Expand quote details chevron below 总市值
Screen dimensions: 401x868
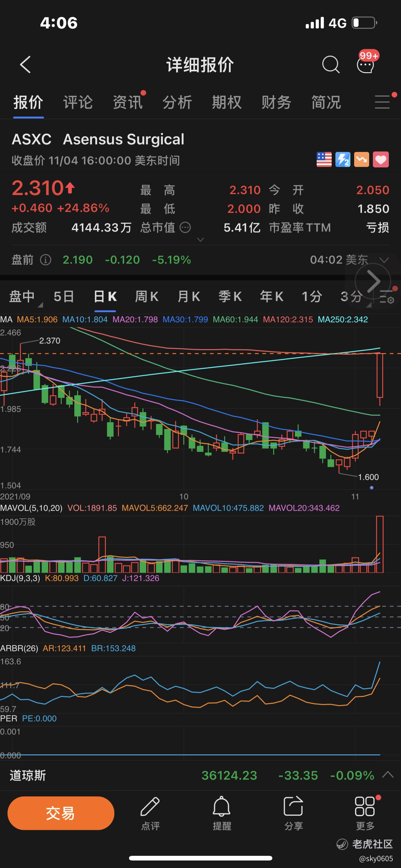pyautogui.click(x=200, y=240)
